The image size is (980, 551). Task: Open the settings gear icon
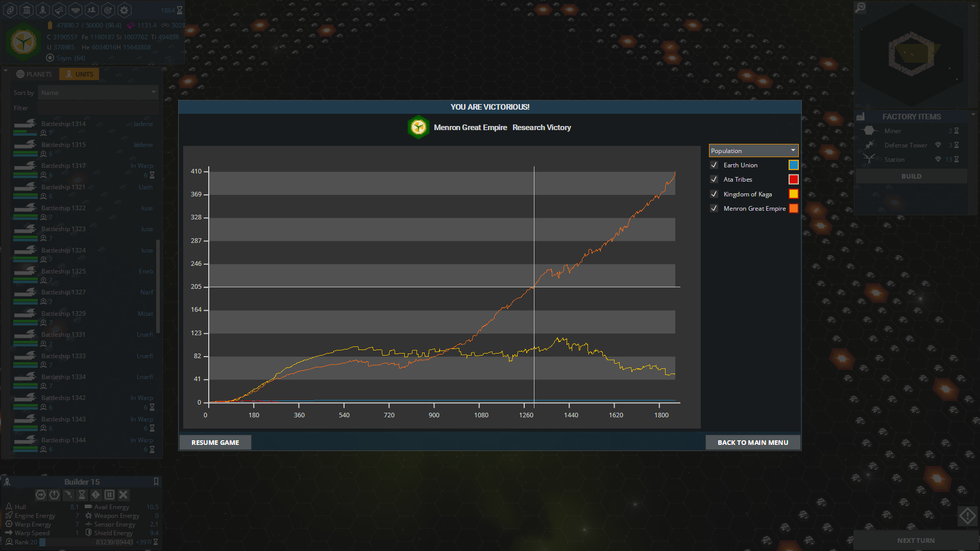124,10
